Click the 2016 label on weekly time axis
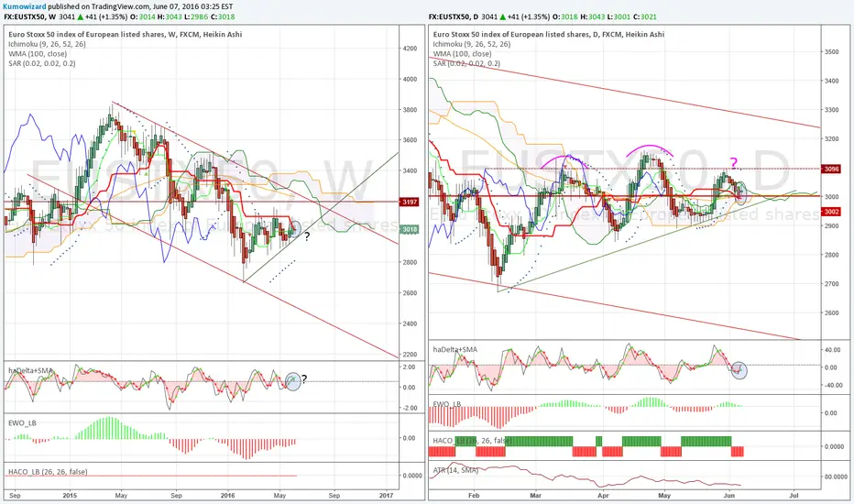Image resolution: width=854 pixels, height=504 pixels. click(x=227, y=495)
